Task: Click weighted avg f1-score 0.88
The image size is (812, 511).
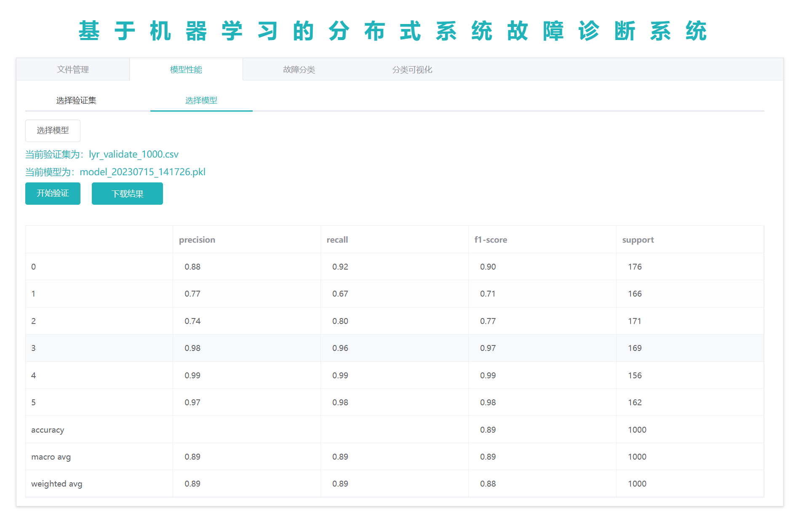Action: 488,484
